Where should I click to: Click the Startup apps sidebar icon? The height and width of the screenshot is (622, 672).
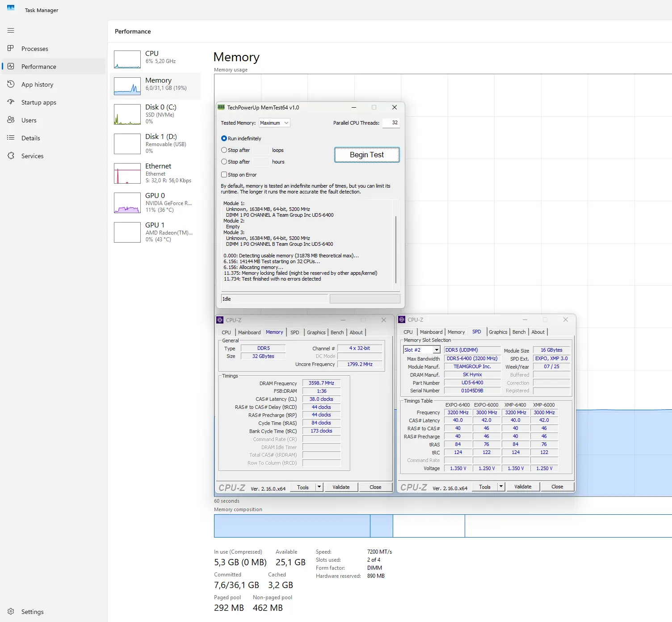click(x=11, y=102)
